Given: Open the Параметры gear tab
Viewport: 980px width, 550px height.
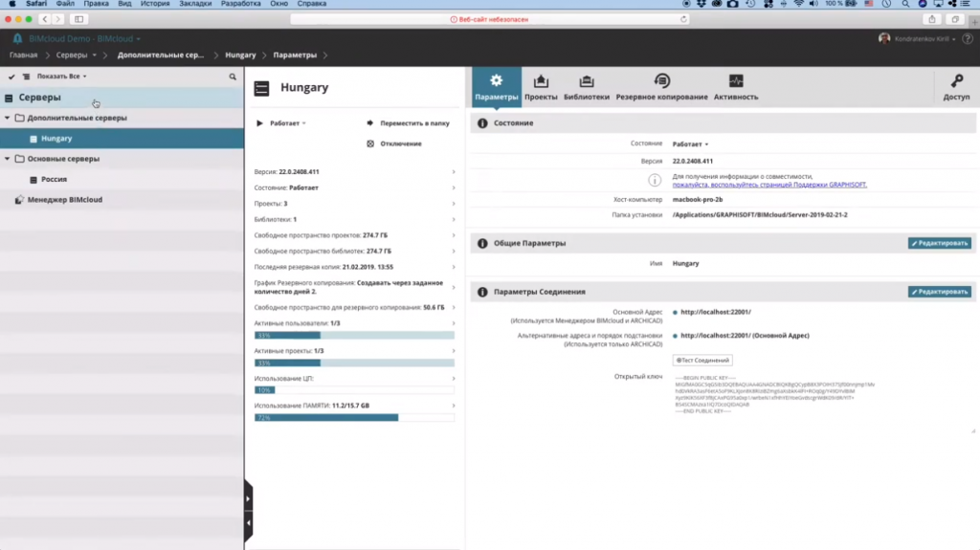Looking at the screenshot, I should point(497,87).
